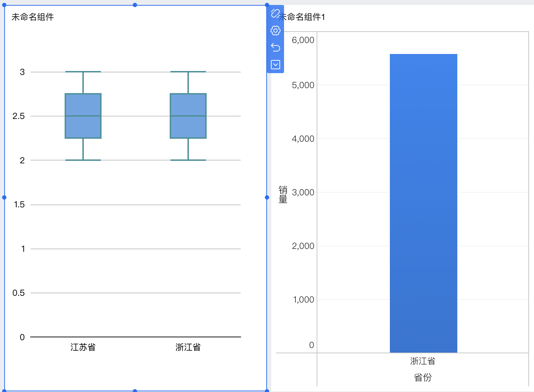Click the top-center resize handle of selected component
534x392 pixels.
click(x=135, y=5)
